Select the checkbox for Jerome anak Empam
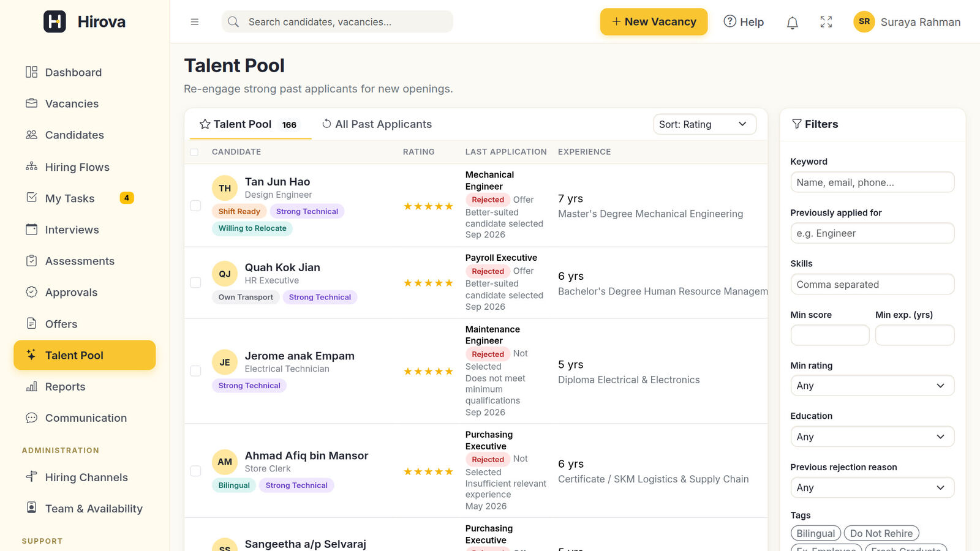 pos(195,371)
